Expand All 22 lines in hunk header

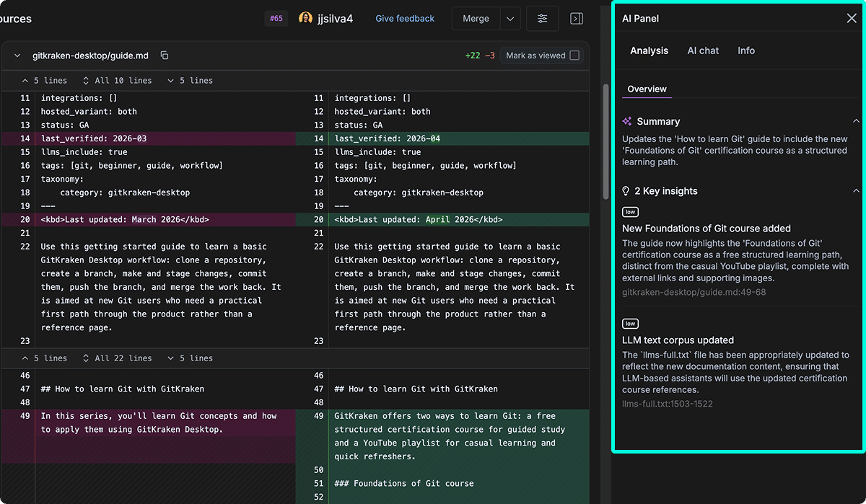pos(118,358)
